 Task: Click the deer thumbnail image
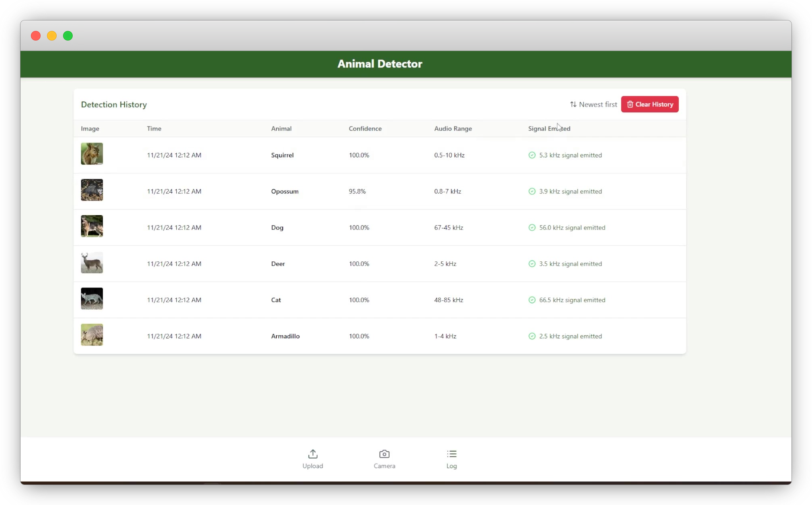[92, 263]
